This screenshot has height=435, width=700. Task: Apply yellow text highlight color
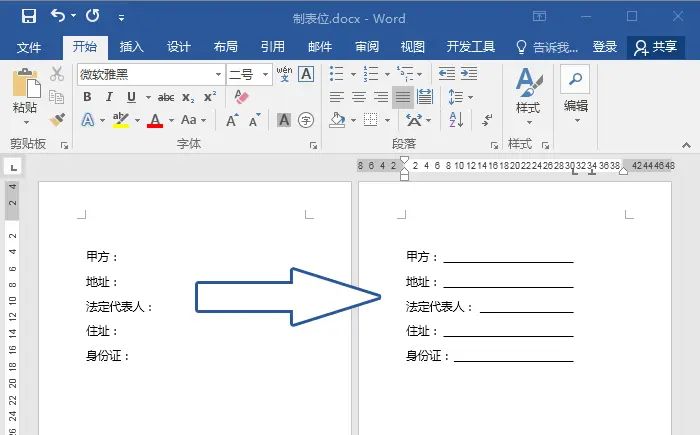[121, 120]
